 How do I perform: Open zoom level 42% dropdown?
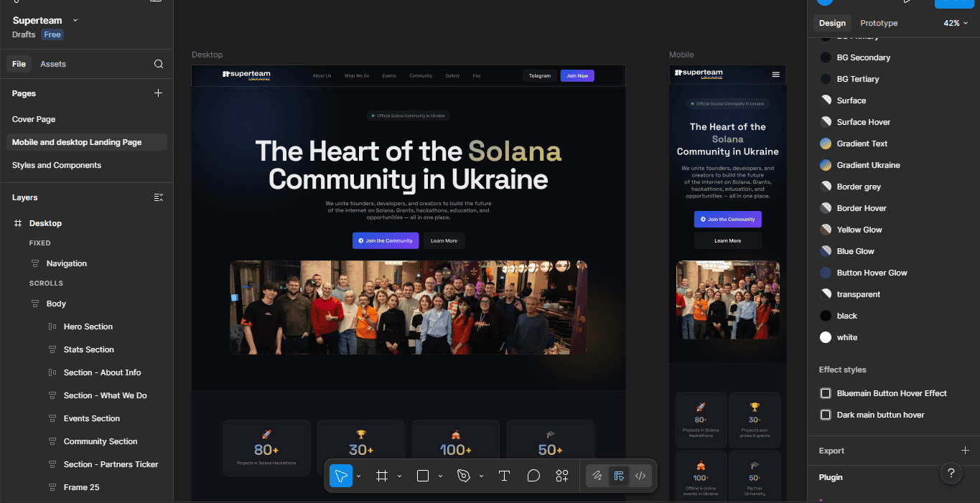click(x=956, y=23)
